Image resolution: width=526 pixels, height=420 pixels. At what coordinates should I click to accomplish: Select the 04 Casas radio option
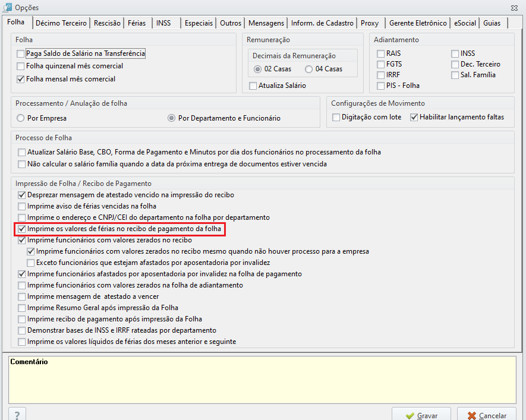(308, 69)
